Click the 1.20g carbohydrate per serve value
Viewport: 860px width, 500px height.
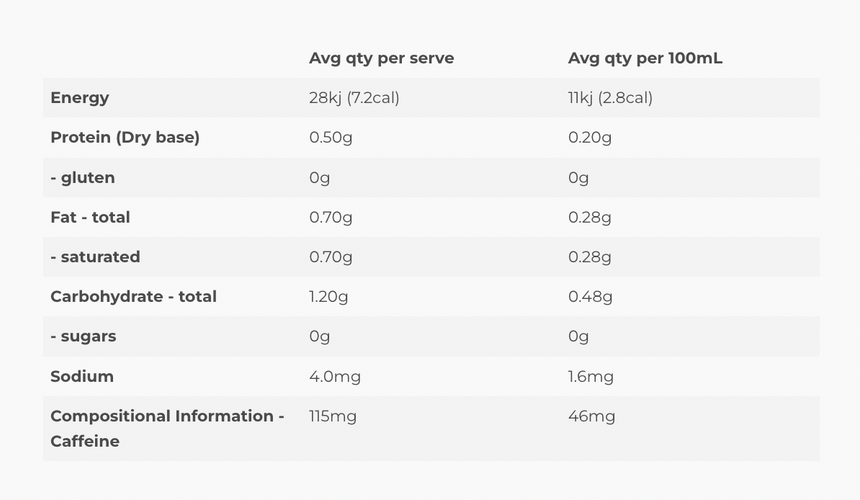tap(329, 297)
